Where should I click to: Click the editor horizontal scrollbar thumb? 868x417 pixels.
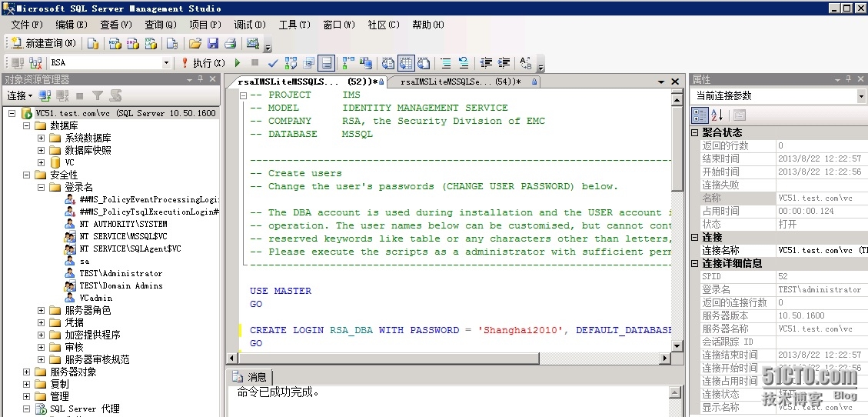(388, 359)
